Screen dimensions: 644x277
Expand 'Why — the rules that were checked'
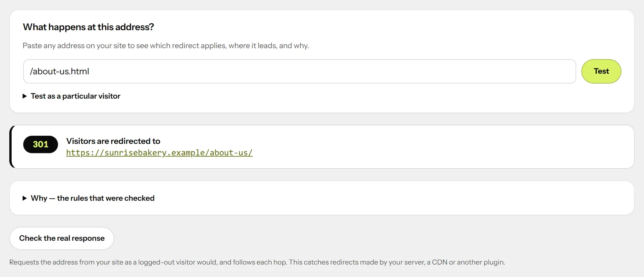(89, 198)
